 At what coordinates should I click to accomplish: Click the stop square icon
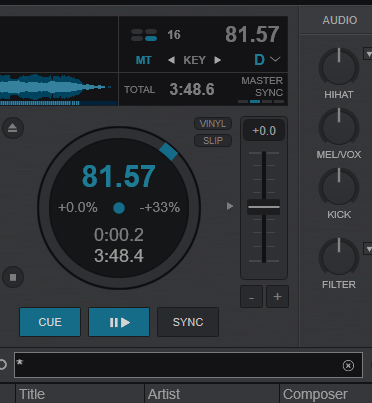pos(13,277)
